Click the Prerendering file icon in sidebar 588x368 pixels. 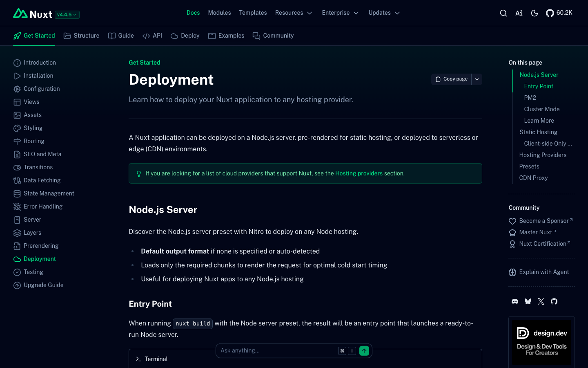pos(17,246)
